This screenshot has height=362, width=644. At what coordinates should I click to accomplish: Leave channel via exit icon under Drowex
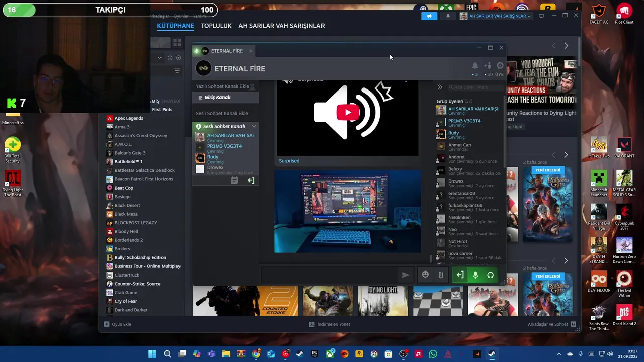click(251, 180)
